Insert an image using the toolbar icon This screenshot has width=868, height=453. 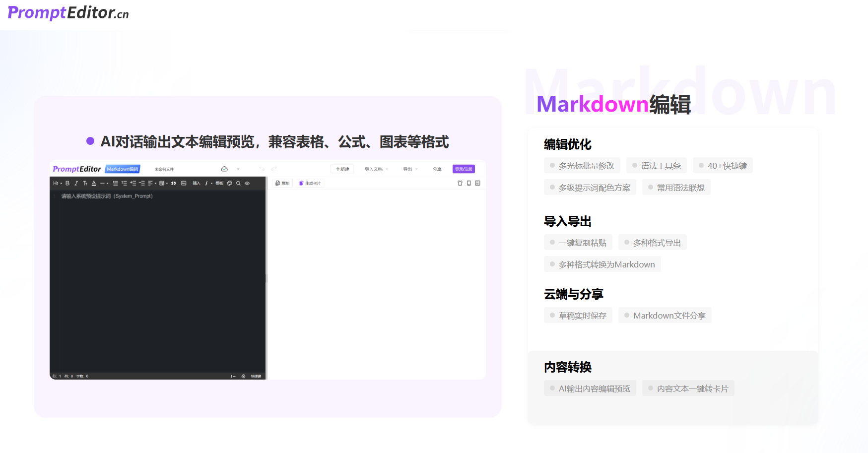(x=184, y=183)
